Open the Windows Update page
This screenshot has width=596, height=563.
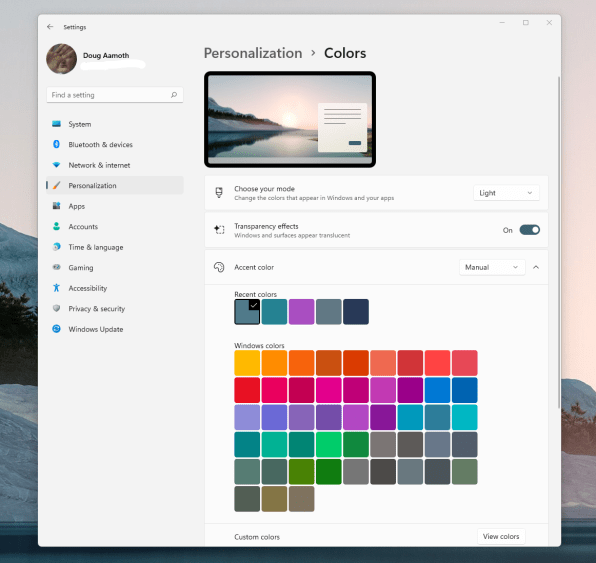115,329
